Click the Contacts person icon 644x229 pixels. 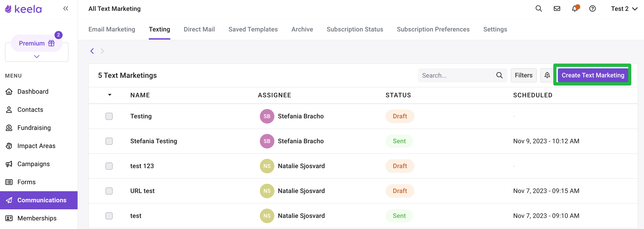coord(9,110)
